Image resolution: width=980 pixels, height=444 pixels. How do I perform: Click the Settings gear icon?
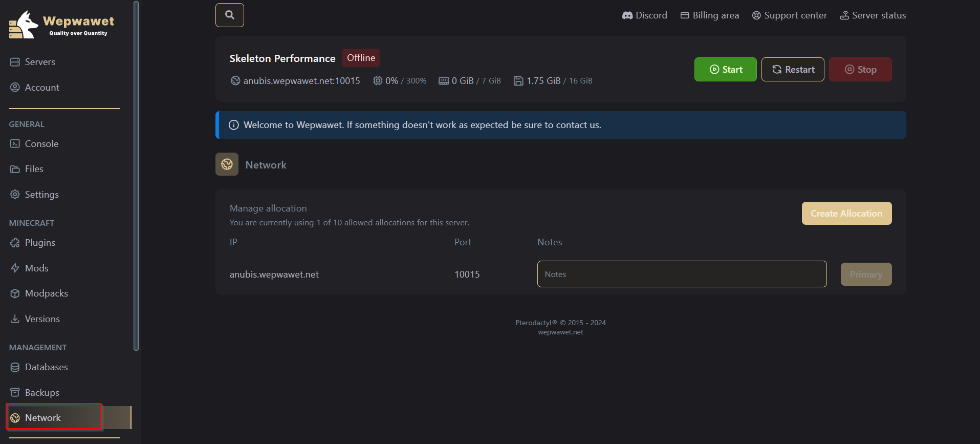point(15,194)
